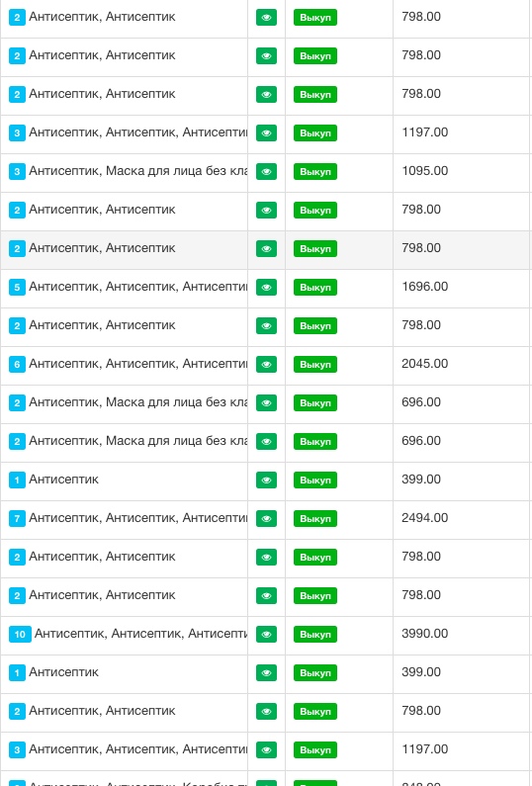Click the eye icon beside the 2494.00 order
Image resolution: width=532 pixels, height=786 pixels.
266,519
